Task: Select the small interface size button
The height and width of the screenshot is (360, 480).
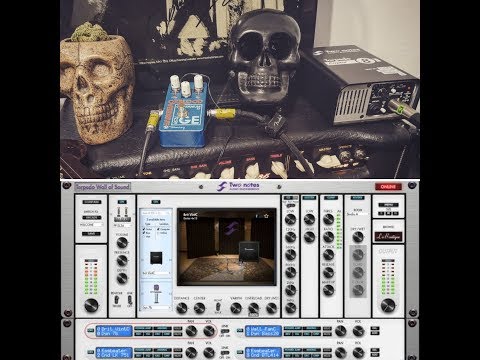Action: 382,214
